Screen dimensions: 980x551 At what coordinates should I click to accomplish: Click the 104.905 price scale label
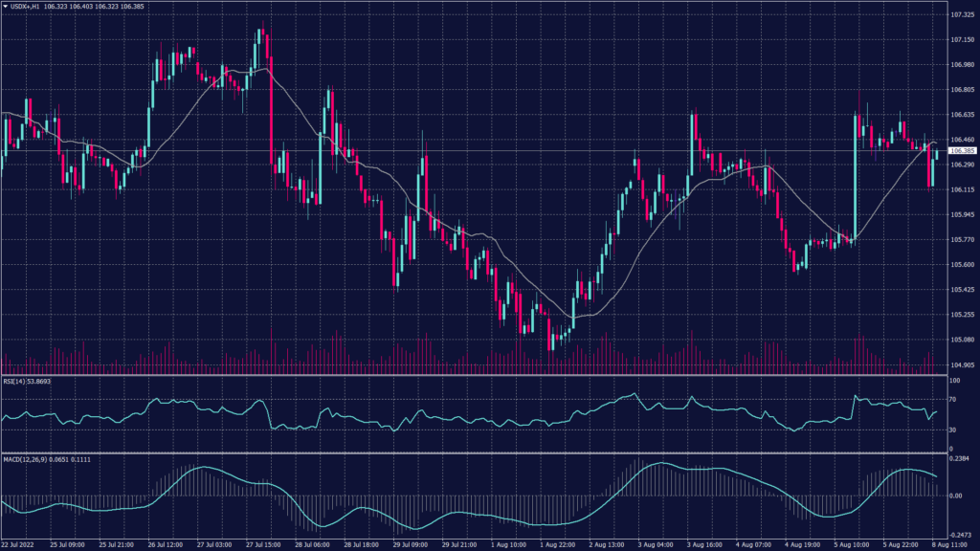[x=962, y=364]
